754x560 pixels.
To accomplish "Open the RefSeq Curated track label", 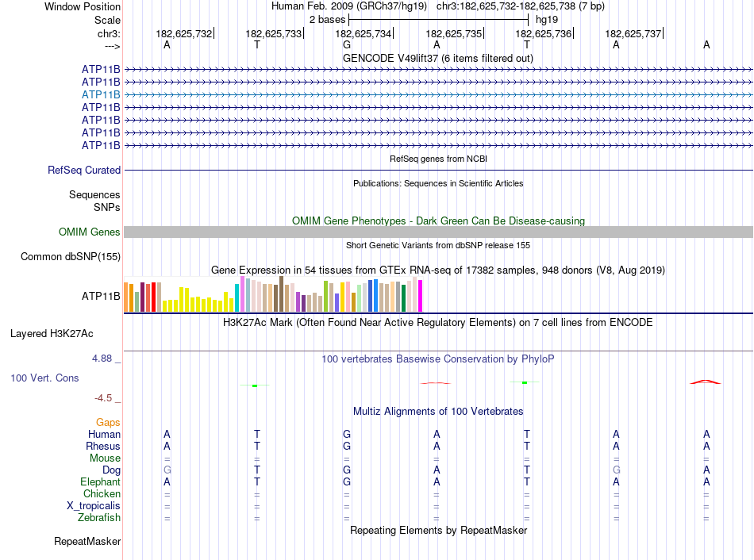I will [84, 170].
